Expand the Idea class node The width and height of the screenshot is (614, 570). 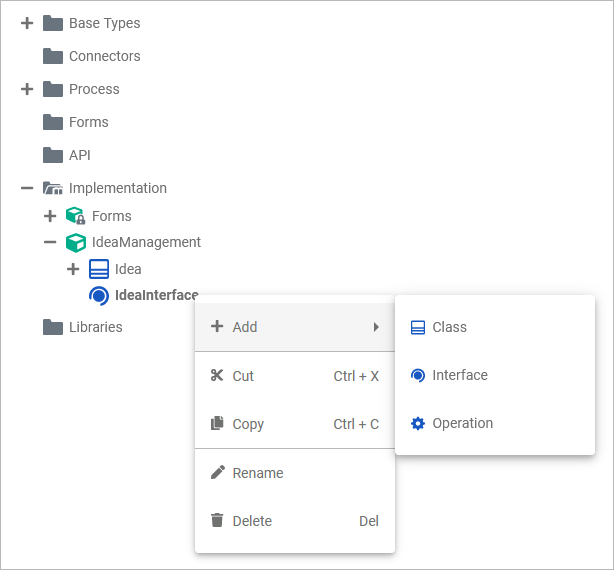pyautogui.click(x=73, y=269)
